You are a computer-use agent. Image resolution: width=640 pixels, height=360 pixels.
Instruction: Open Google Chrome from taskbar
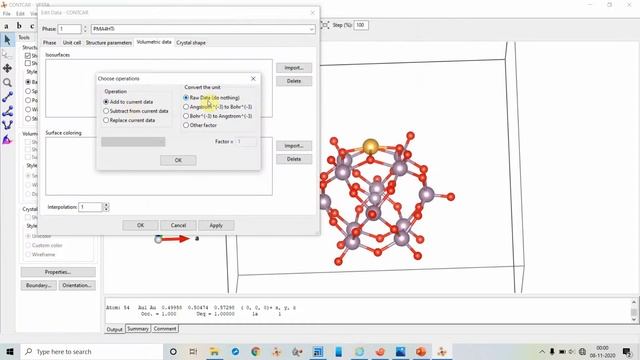pos(256,351)
